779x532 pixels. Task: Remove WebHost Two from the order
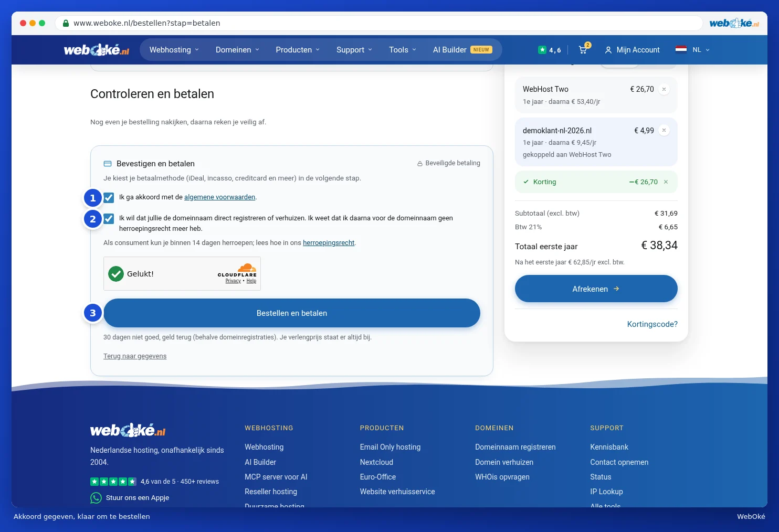664,89
